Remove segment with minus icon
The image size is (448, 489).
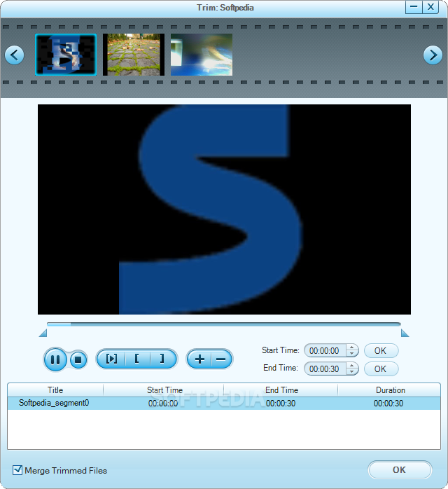click(221, 359)
